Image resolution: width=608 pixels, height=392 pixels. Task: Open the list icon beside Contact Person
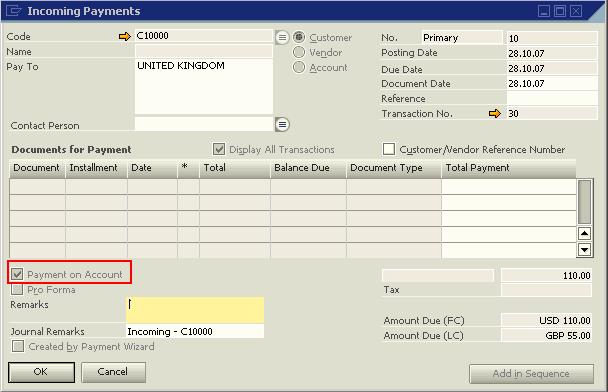pos(282,124)
